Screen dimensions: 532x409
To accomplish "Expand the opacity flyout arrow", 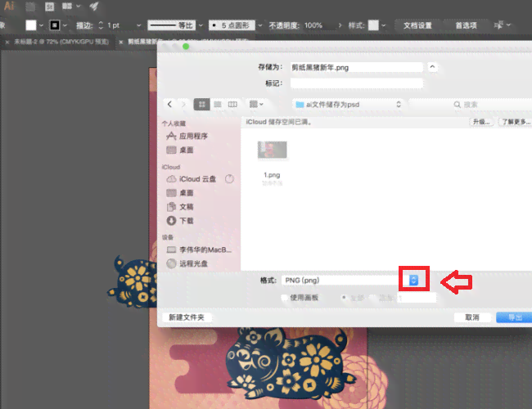I will pyautogui.click(x=340, y=25).
